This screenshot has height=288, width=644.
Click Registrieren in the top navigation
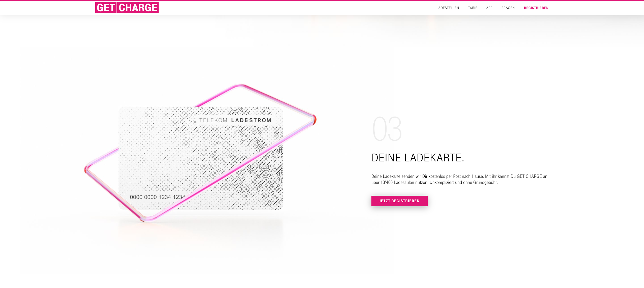(536, 8)
